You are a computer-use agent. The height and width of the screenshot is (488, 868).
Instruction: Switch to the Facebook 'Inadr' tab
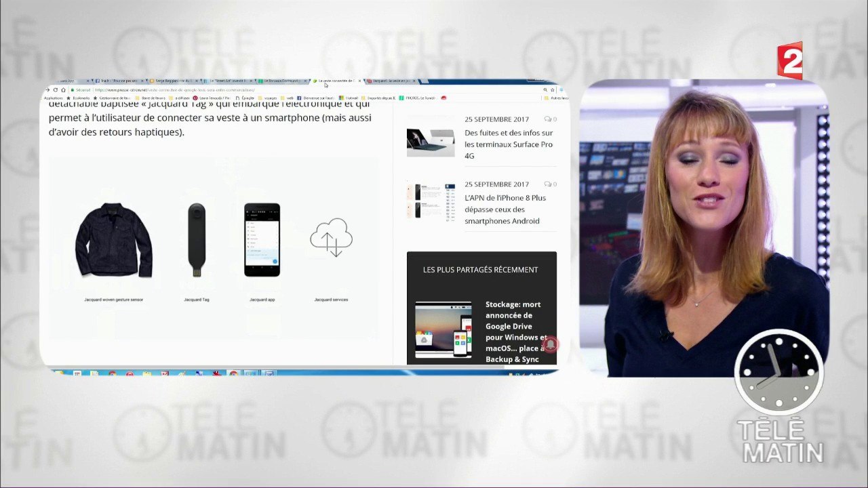120,81
